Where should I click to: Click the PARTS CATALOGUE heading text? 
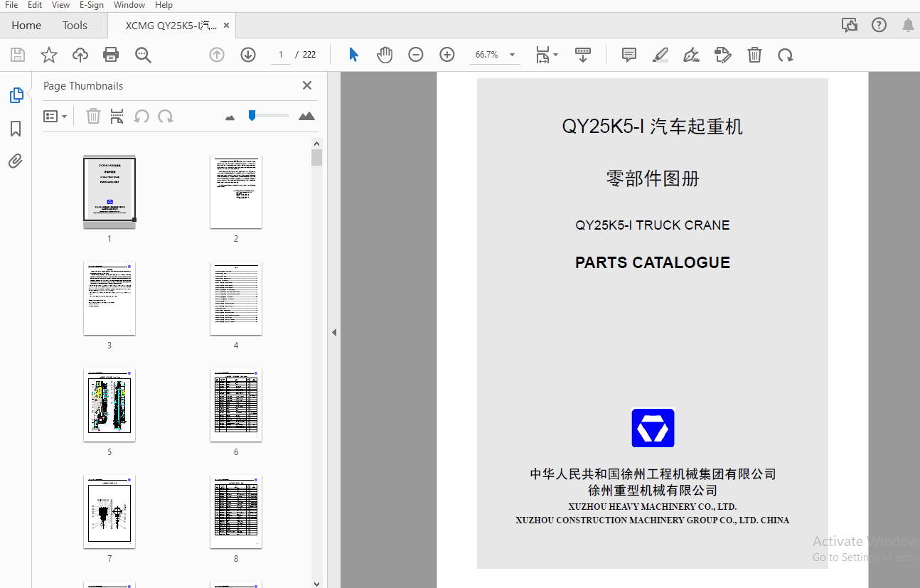click(653, 262)
